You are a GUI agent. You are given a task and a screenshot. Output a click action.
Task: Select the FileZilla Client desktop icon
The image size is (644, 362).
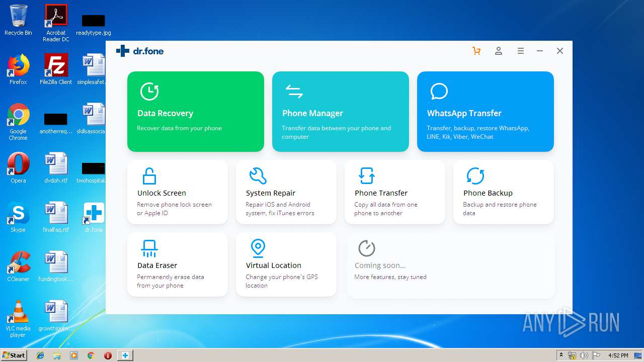point(56,69)
